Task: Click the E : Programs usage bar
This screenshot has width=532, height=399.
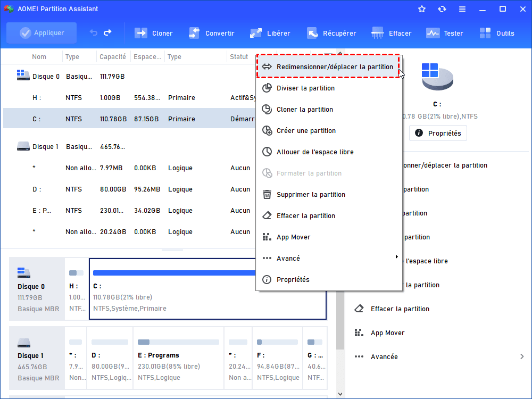Action: [178, 342]
